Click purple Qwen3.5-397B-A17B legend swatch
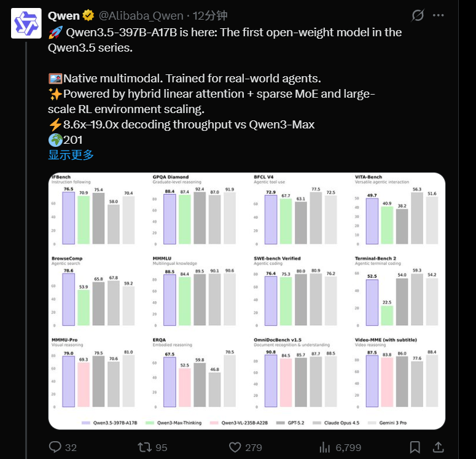 pyautogui.click(x=87, y=423)
